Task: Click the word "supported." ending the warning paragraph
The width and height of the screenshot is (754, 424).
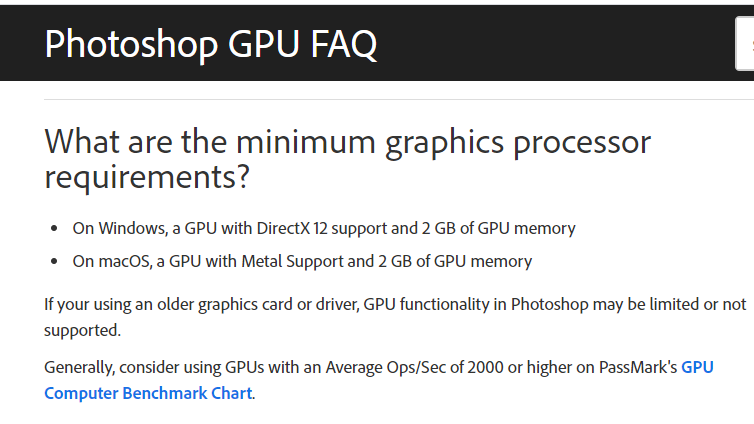Action: coord(82,329)
